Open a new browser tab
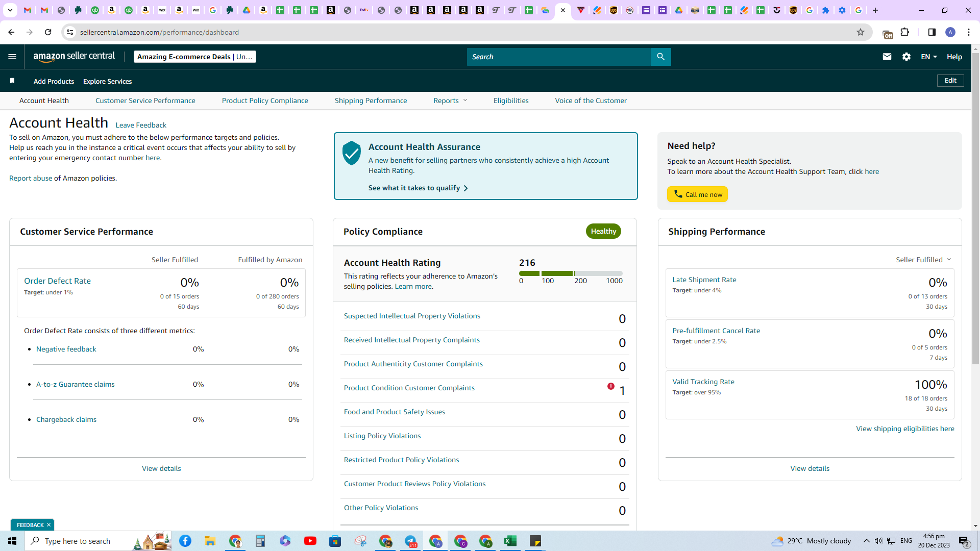This screenshot has height=551, width=980. click(875, 10)
